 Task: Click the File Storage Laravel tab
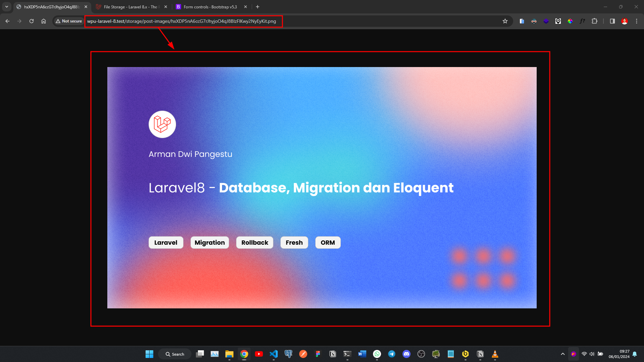(126, 7)
